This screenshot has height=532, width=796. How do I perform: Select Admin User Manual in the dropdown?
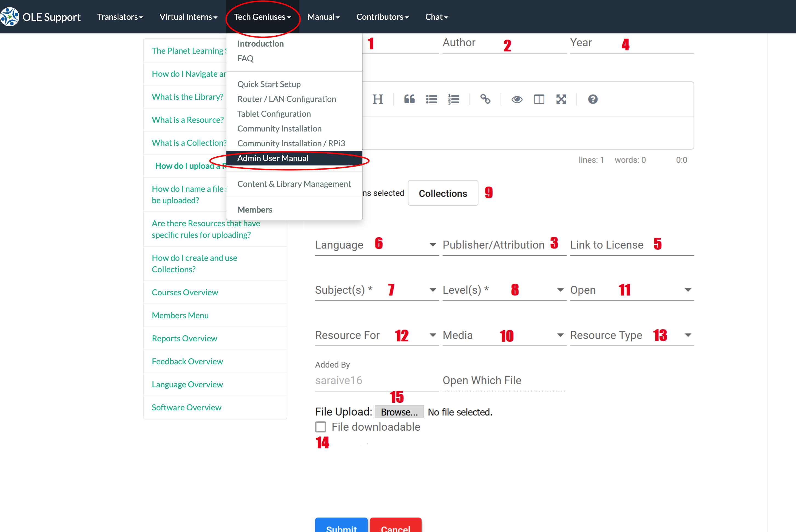pyautogui.click(x=294, y=158)
